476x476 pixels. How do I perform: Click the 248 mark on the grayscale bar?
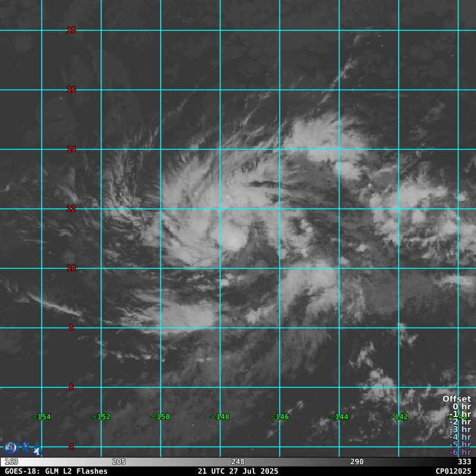click(x=238, y=462)
